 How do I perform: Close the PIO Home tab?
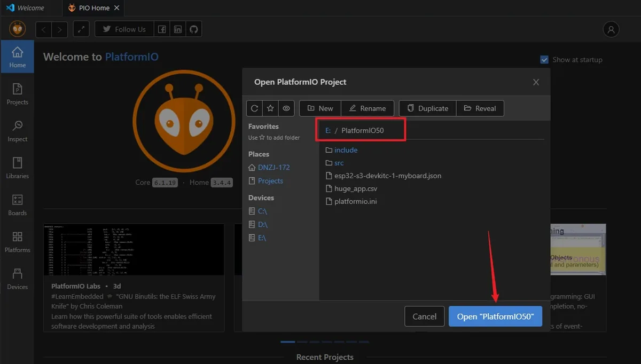pos(118,8)
